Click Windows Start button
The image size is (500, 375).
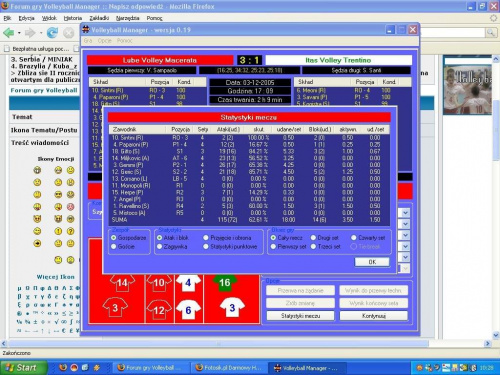pos(23,368)
